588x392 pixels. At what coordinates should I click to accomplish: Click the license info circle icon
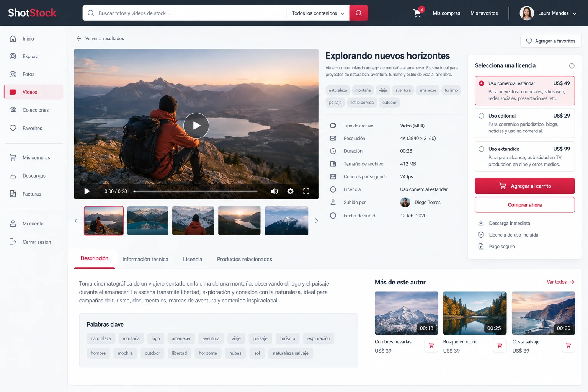572,66
